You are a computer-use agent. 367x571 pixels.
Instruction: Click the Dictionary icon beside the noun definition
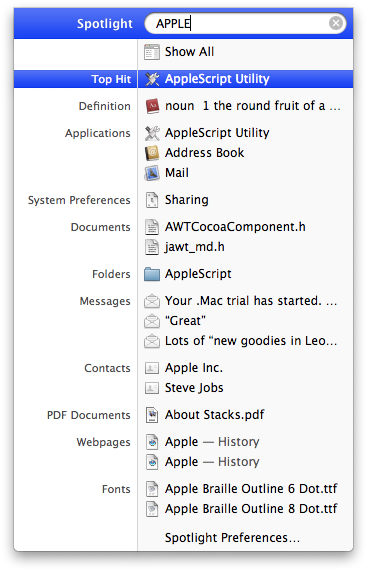[152, 106]
